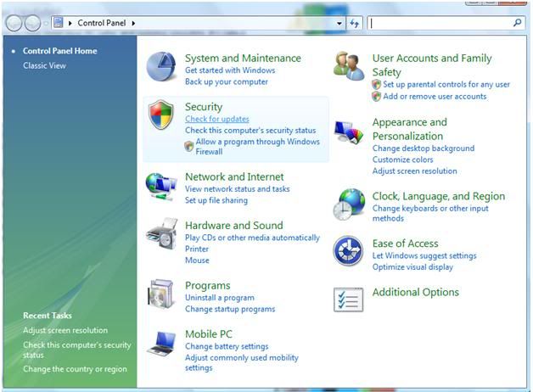Open Network and Internet heading
Screen dimensions: 533x392
pos(234,176)
